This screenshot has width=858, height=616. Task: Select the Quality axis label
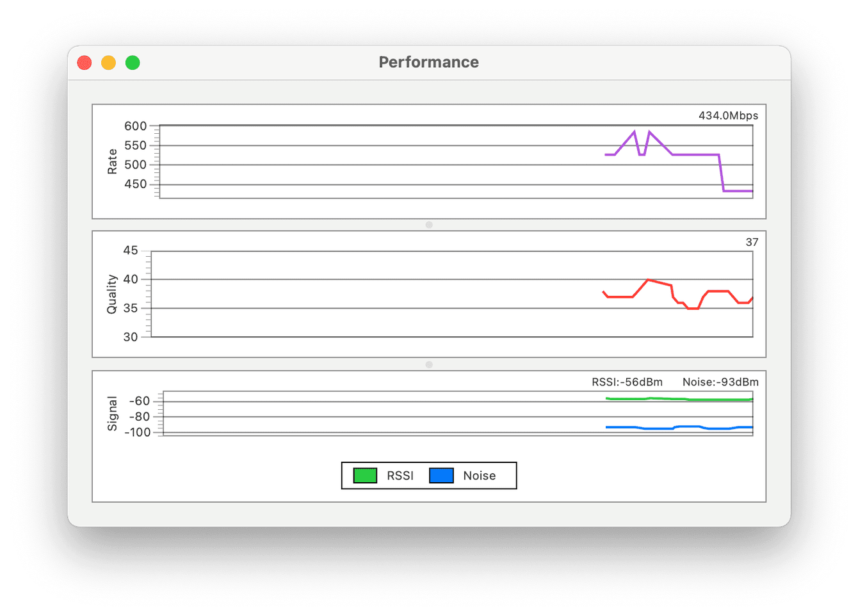point(111,294)
